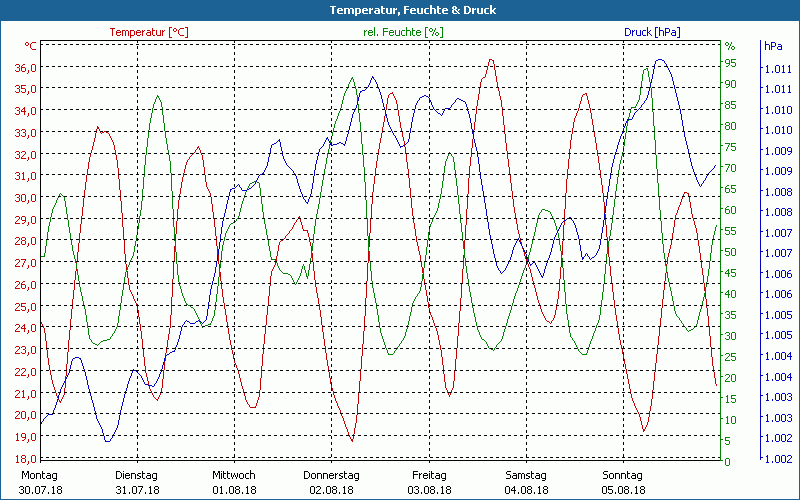Click the 18,0 temperature axis tick label

[26, 458]
